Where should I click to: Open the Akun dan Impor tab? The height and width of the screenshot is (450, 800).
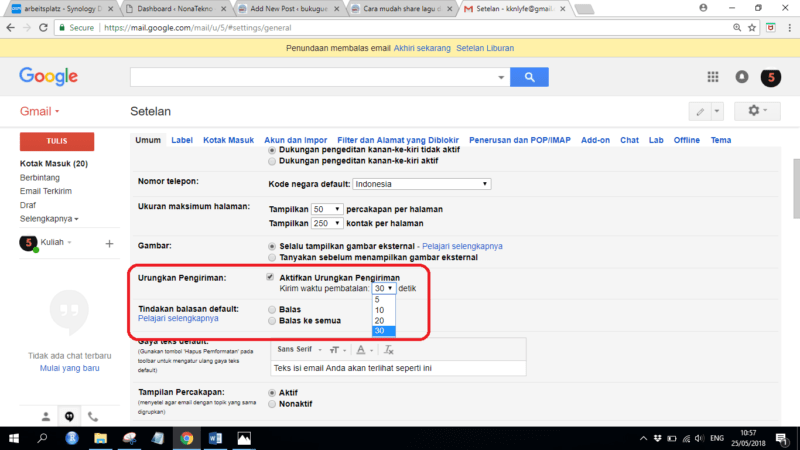tap(295, 140)
